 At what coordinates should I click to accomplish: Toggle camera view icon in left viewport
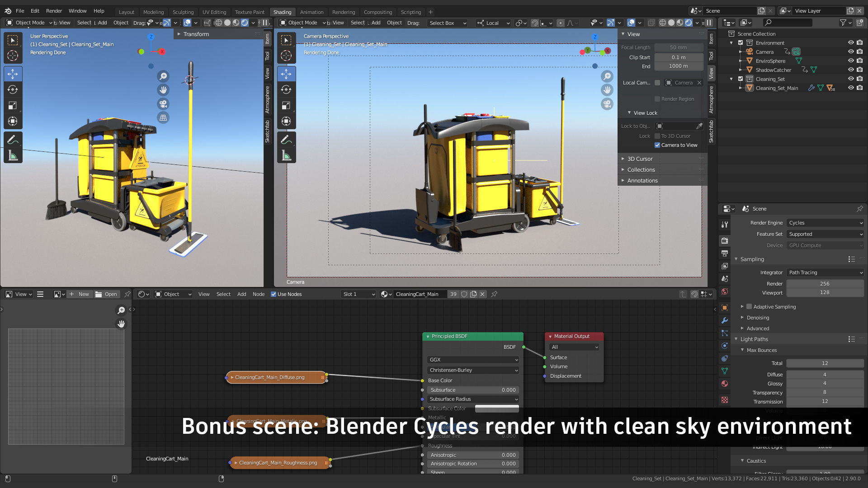[x=163, y=104]
